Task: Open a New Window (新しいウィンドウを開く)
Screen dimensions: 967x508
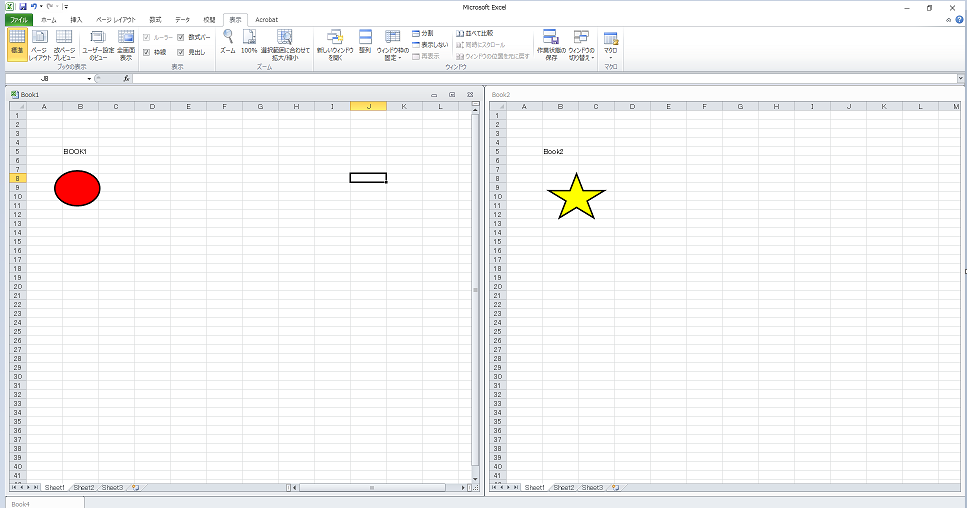Action: (x=335, y=44)
